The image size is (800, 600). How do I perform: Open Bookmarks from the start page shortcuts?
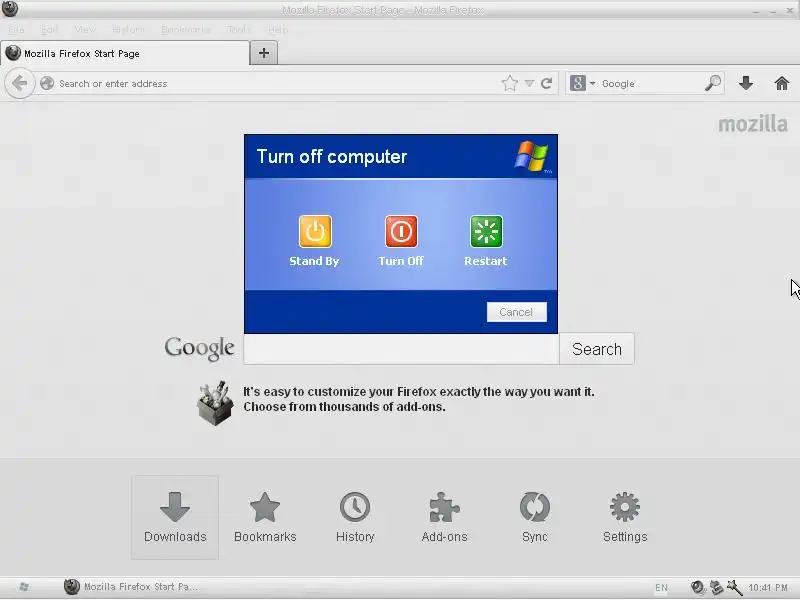click(265, 517)
